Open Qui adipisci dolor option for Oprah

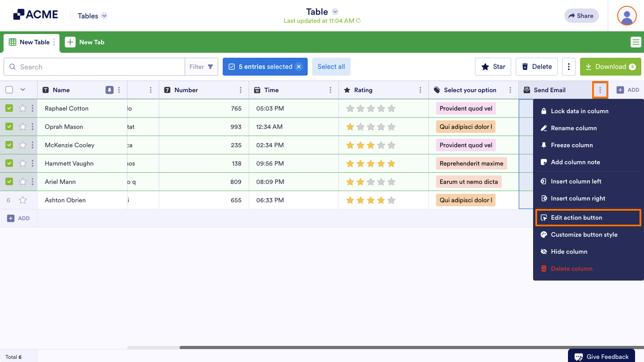click(466, 127)
